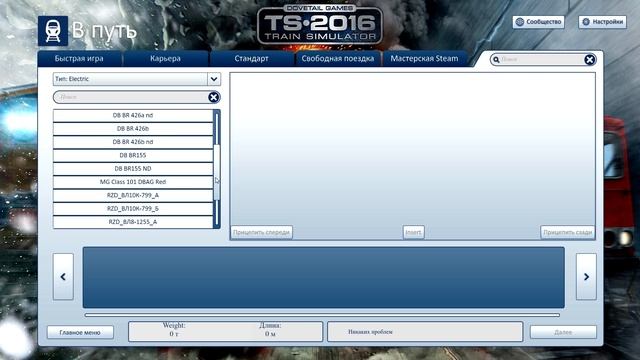Select MG Class 101 DBAG Red
The image size is (640, 360).
[x=133, y=182]
